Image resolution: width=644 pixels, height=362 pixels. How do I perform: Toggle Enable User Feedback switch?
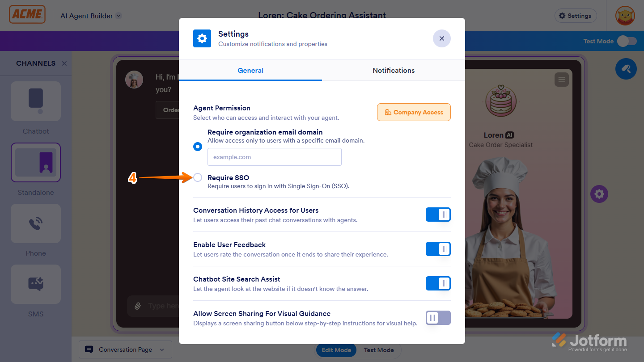tap(438, 249)
